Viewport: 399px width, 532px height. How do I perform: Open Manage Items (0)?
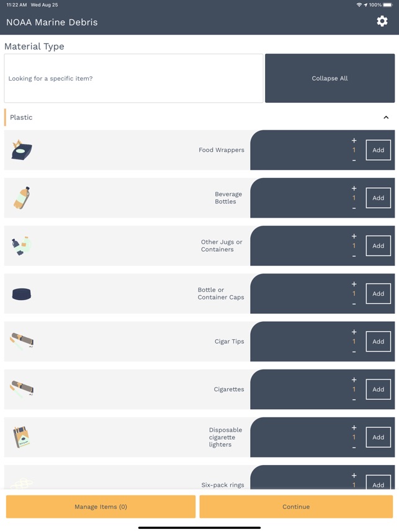pos(99,507)
